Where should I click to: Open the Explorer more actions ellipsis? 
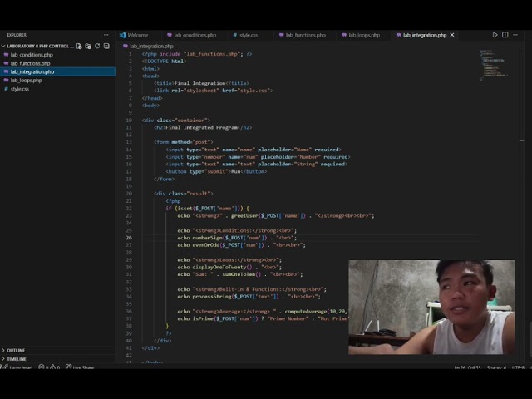(x=106, y=35)
